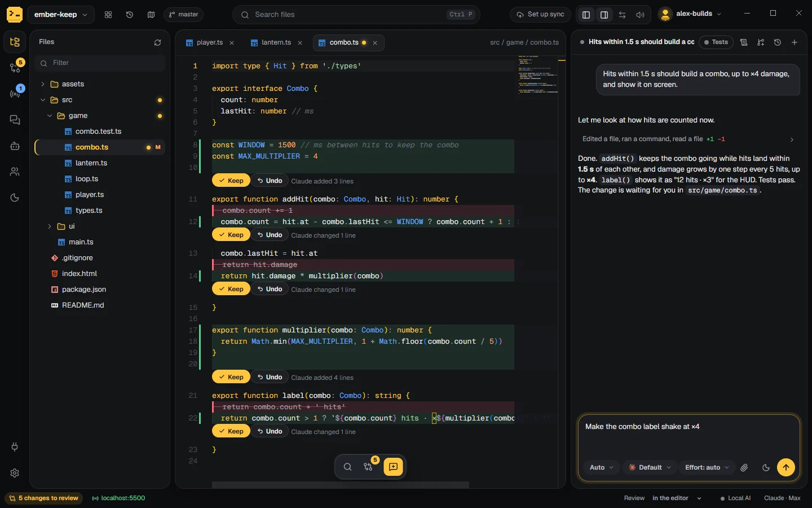Attach a file with paperclip icon
The image size is (812, 508).
pyautogui.click(x=744, y=467)
